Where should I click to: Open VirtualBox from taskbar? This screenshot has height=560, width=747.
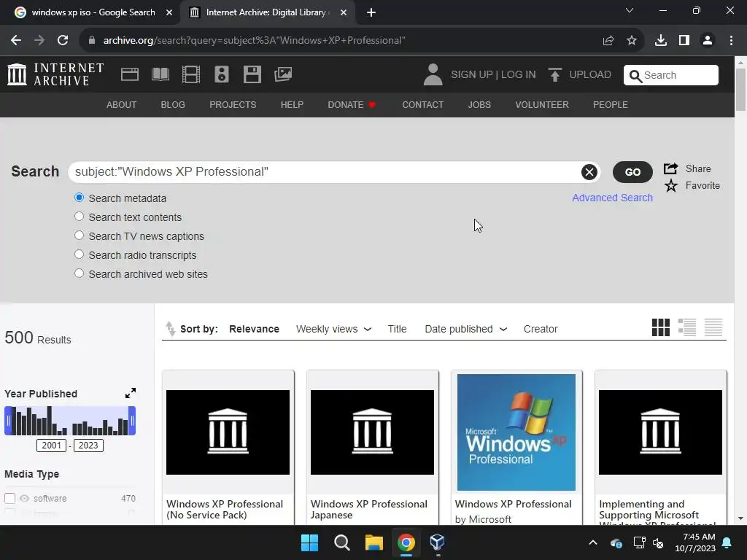pyautogui.click(x=438, y=542)
